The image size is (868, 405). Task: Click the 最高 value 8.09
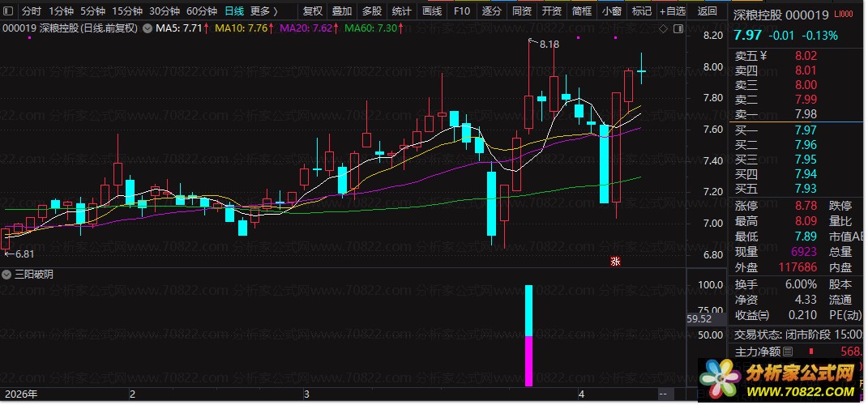click(x=806, y=221)
